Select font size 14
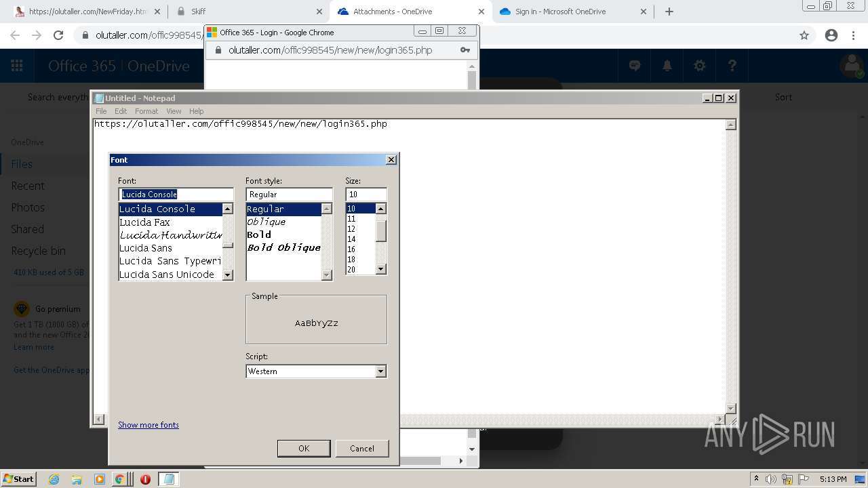868x488 pixels. tap(360, 239)
